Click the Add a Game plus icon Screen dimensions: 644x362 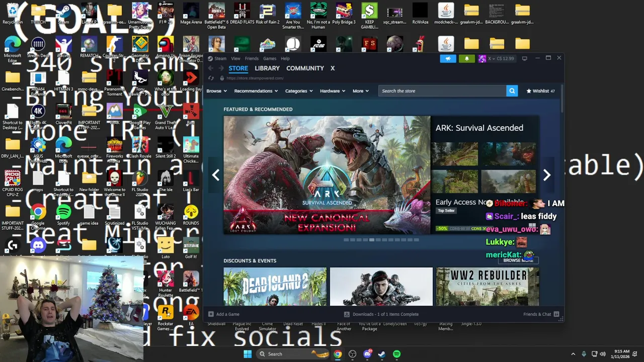(x=211, y=314)
